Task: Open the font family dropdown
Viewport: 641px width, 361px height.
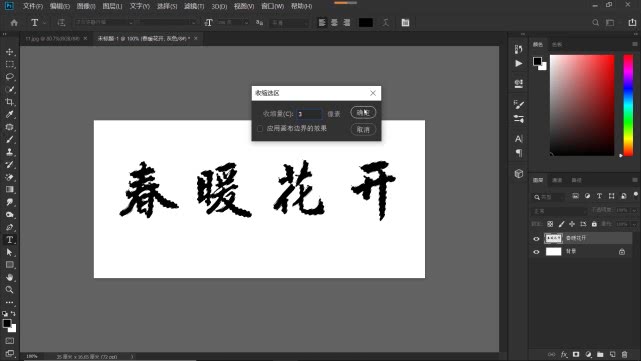Action: [103, 22]
